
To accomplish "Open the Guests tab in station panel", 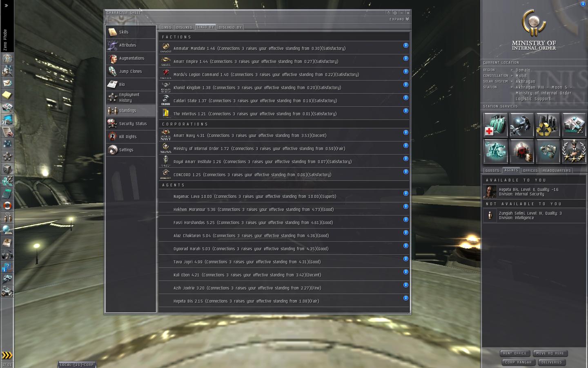I will pyautogui.click(x=492, y=171).
